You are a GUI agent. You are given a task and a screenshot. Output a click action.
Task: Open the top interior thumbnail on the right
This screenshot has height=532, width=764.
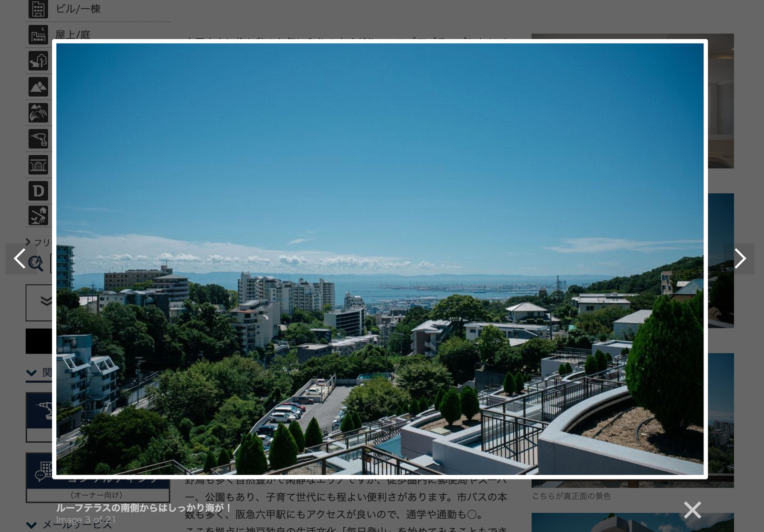tap(721, 101)
